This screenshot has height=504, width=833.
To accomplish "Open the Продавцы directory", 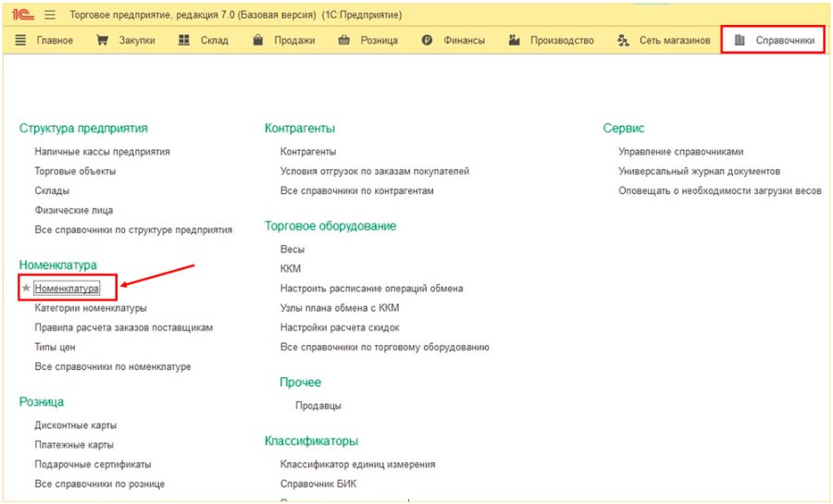I will click(318, 406).
